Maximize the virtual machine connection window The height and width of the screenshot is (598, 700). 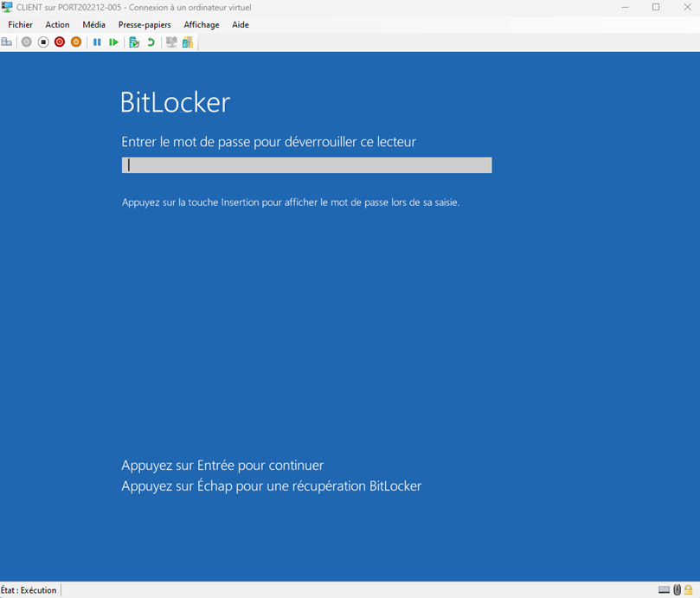tap(656, 7)
